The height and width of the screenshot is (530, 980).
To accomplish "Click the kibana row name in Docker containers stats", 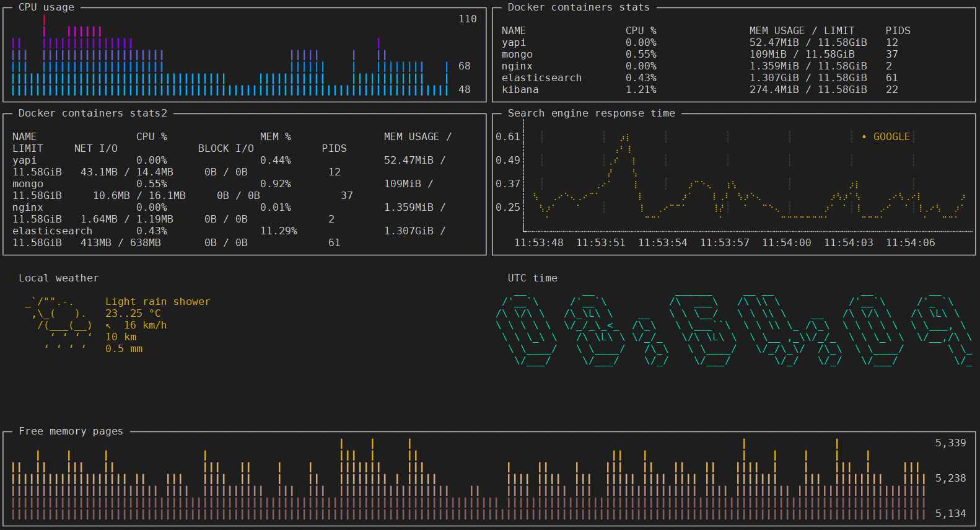I will 520,89.
